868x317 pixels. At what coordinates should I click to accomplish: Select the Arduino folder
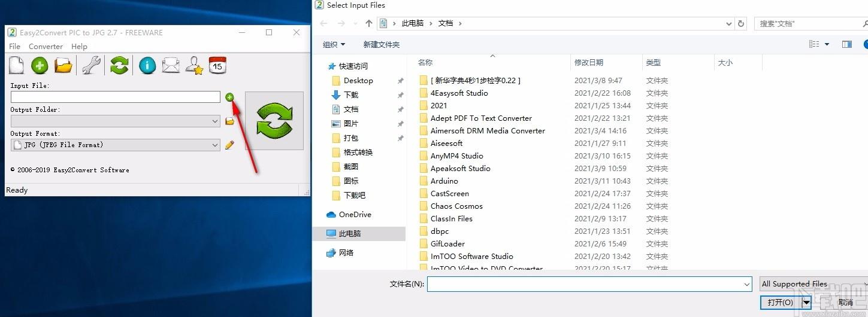pos(444,181)
